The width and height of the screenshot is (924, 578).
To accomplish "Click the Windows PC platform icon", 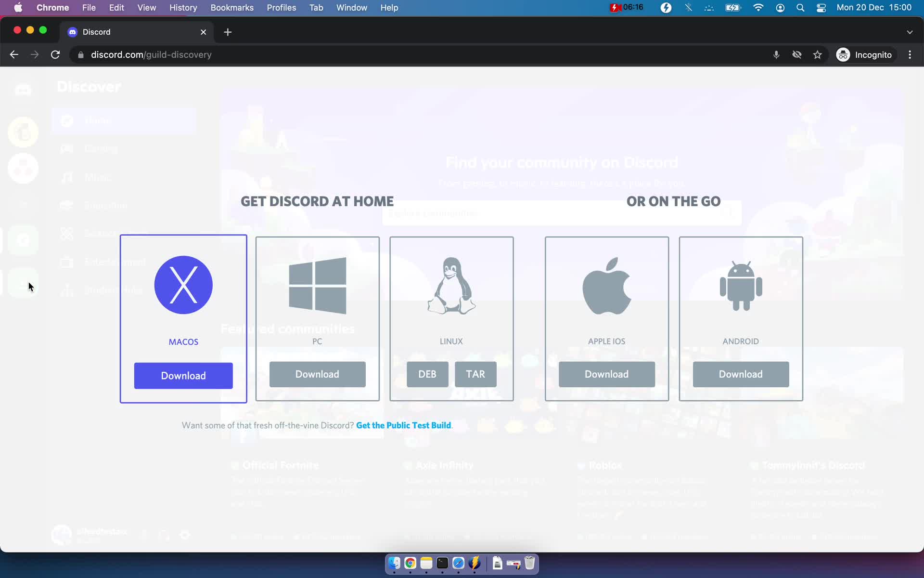I will pyautogui.click(x=317, y=286).
